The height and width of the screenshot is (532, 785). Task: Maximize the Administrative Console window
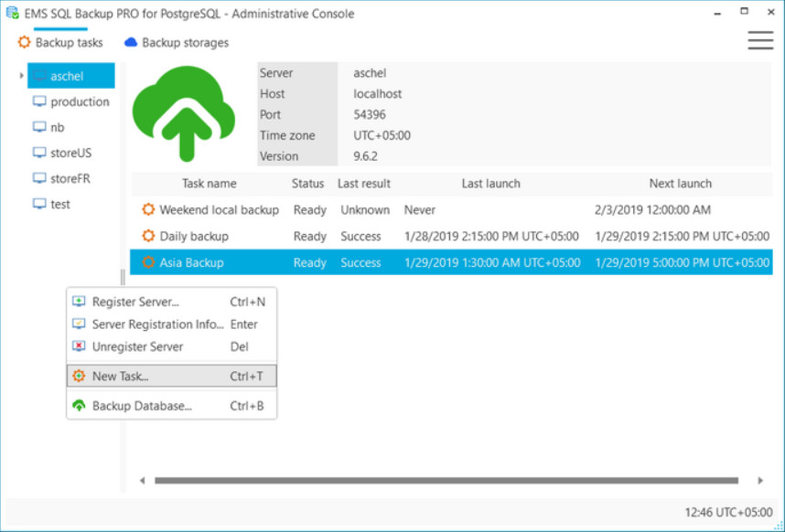(x=745, y=12)
